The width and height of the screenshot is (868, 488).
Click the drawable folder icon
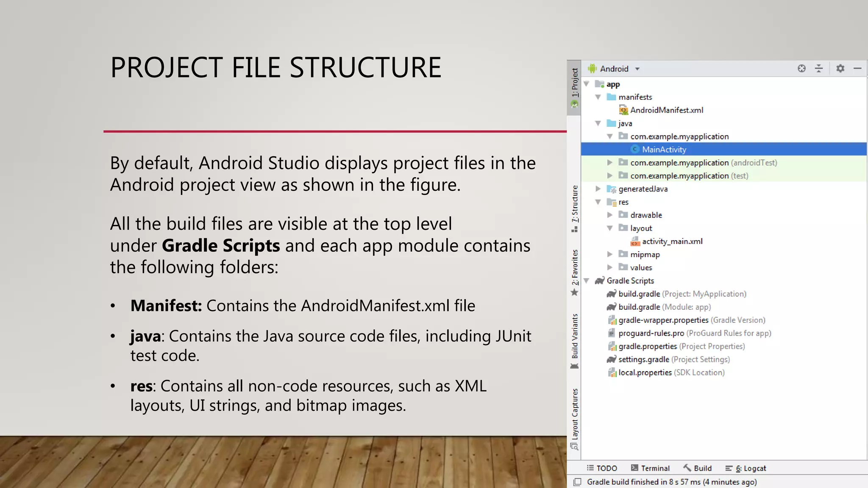(x=623, y=215)
